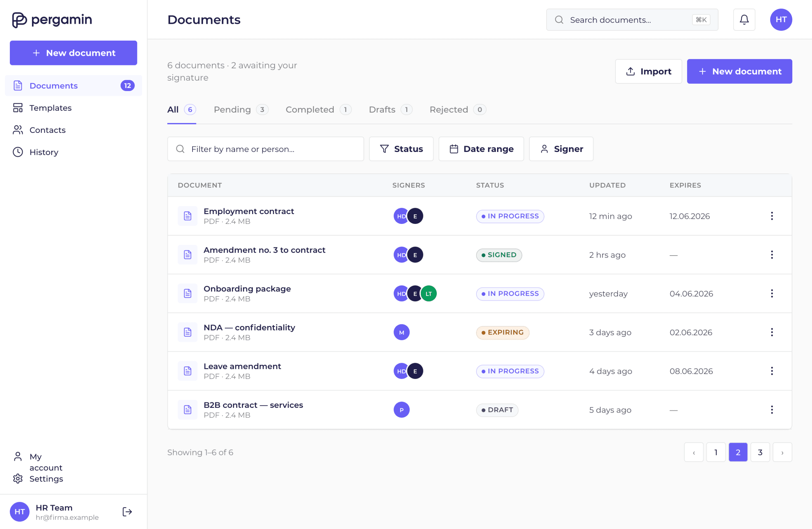Screen dimensions: 812x529
Task: Switch to the Drafts tab
Action: (391, 109)
